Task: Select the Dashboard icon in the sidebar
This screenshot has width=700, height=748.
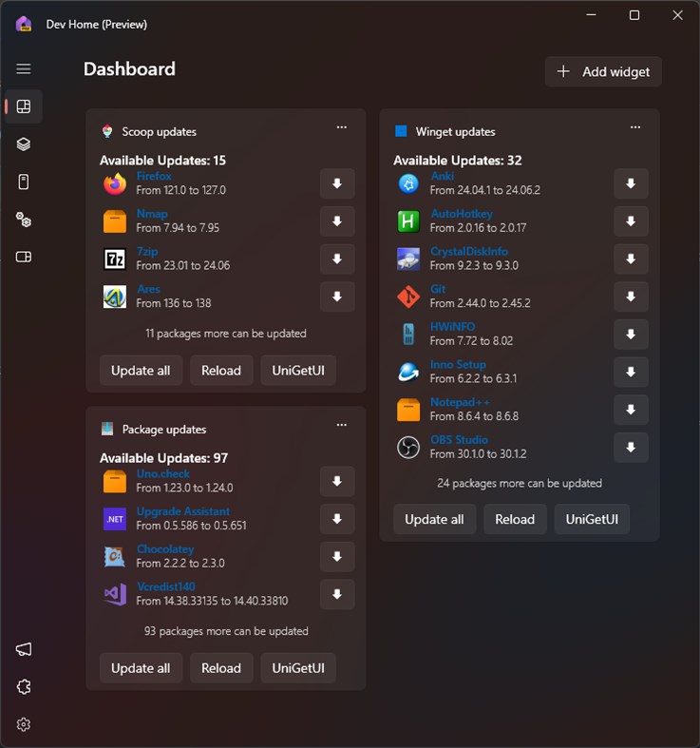Action: [x=24, y=105]
